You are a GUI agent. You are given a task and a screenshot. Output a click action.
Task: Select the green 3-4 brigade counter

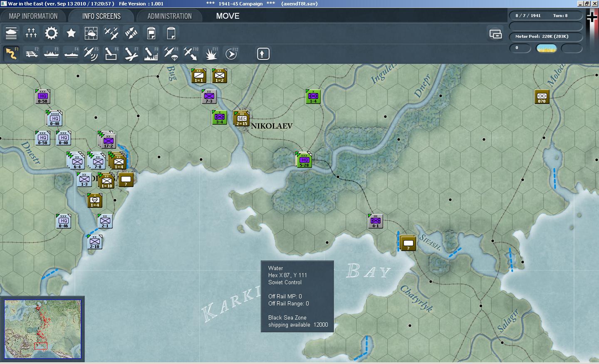(219, 117)
